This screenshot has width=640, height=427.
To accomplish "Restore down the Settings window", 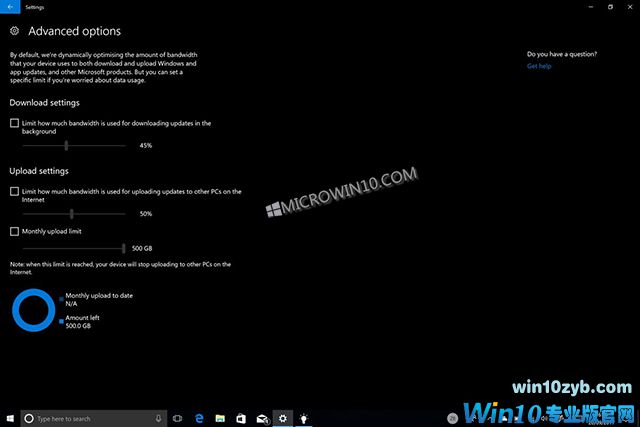I will [610, 7].
